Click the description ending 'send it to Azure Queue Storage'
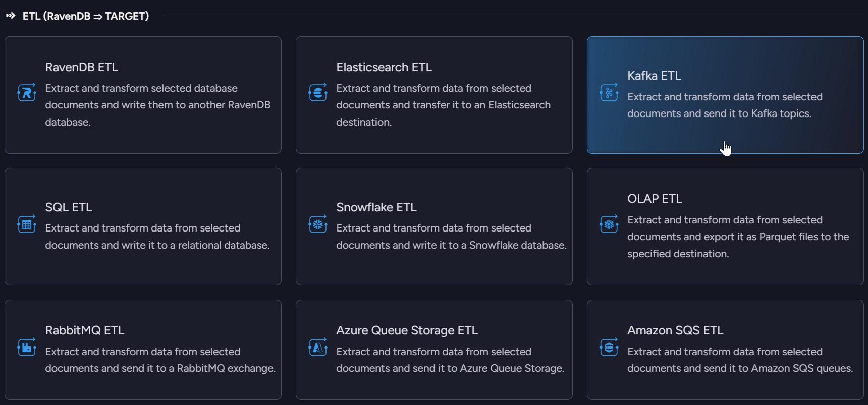The height and width of the screenshot is (405, 868). tap(451, 360)
